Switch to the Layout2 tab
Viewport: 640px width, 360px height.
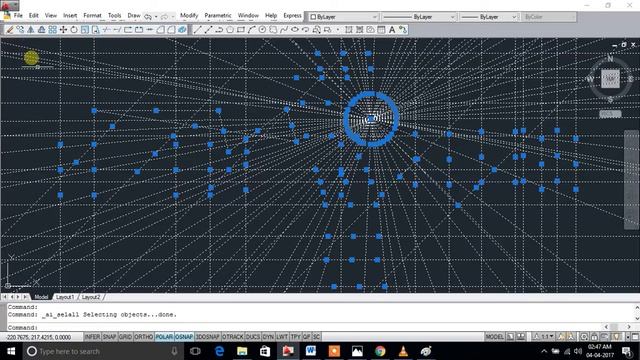tap(91, 297)
